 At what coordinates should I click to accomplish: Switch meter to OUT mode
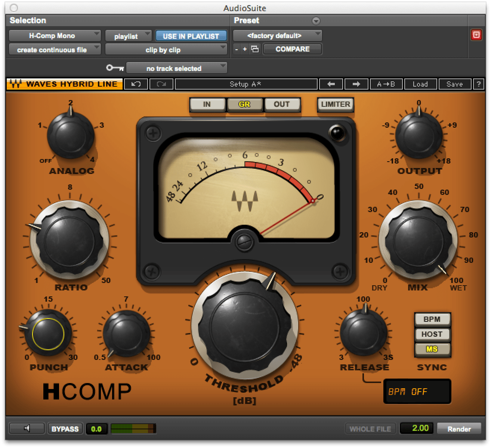click(282, 105)
